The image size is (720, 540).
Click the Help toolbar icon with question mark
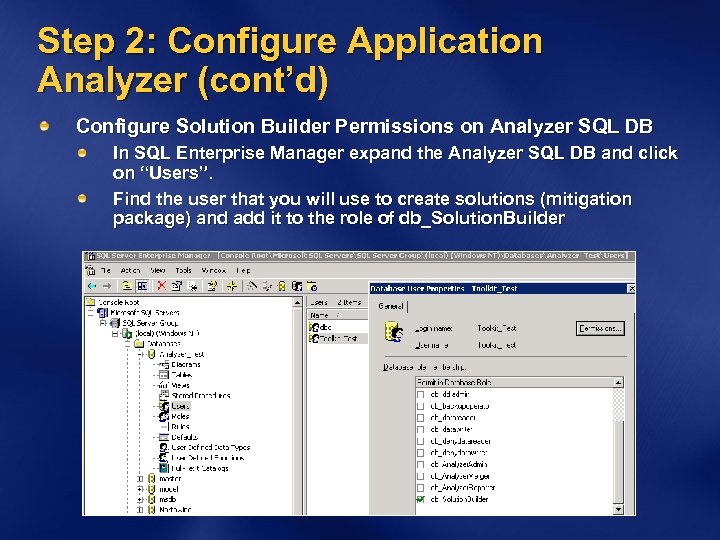(x=212, y=286)
